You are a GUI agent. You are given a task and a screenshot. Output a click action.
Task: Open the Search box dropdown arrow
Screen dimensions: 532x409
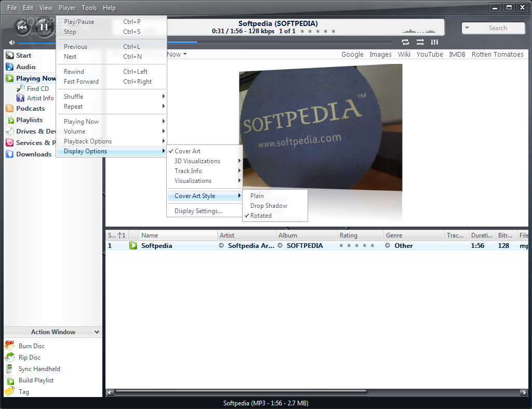pyautogui.click(x=467, y=28)
